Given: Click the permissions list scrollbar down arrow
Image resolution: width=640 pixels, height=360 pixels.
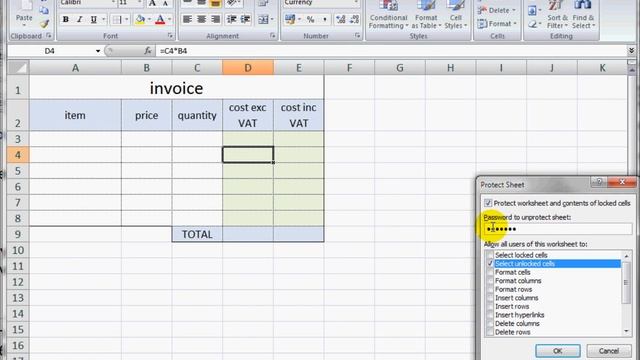Looking at the screenshot, I should pyautogui.click(x=627, y=332).
